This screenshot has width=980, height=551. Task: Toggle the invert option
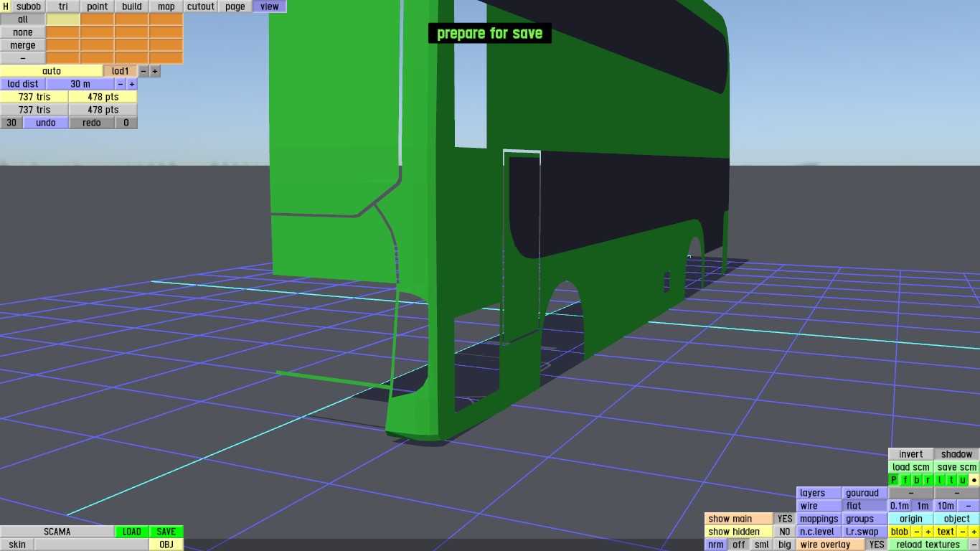point(911,454)
